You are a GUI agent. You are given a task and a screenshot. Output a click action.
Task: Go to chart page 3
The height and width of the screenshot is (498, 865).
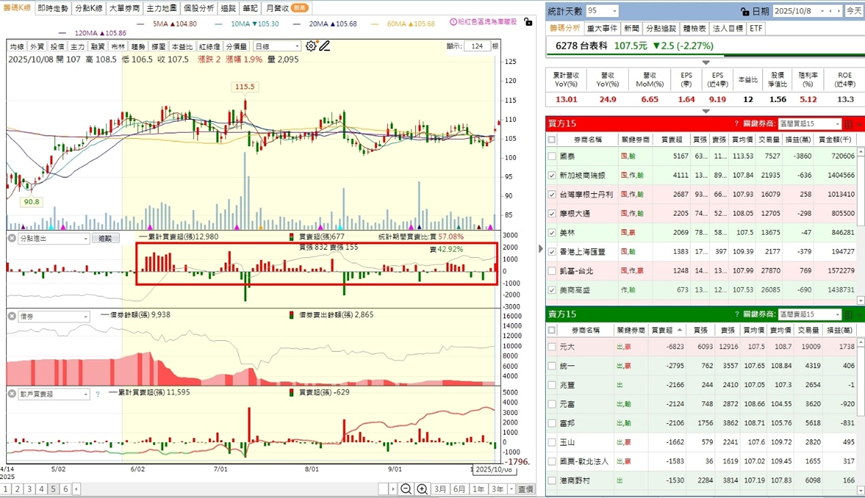pyautogui.click(x=29, y=489)
